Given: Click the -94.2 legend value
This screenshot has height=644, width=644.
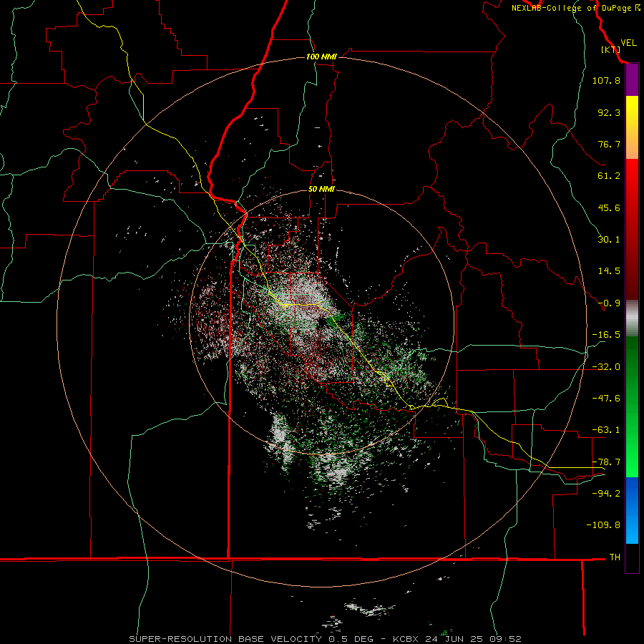Looking at the screenshot, I should pyautogui.click(x=606, y=493).
